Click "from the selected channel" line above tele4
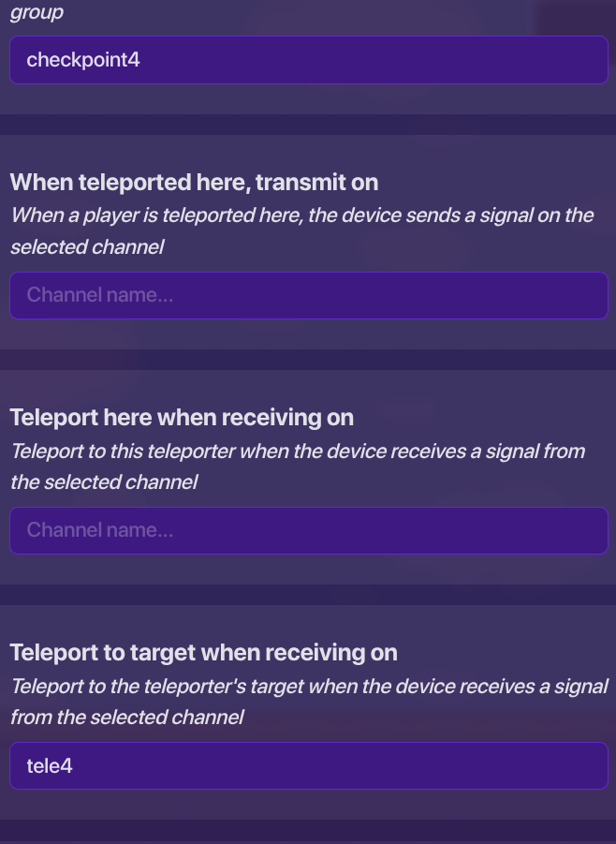This screenshot has height=844, width=616. point(126,718)
